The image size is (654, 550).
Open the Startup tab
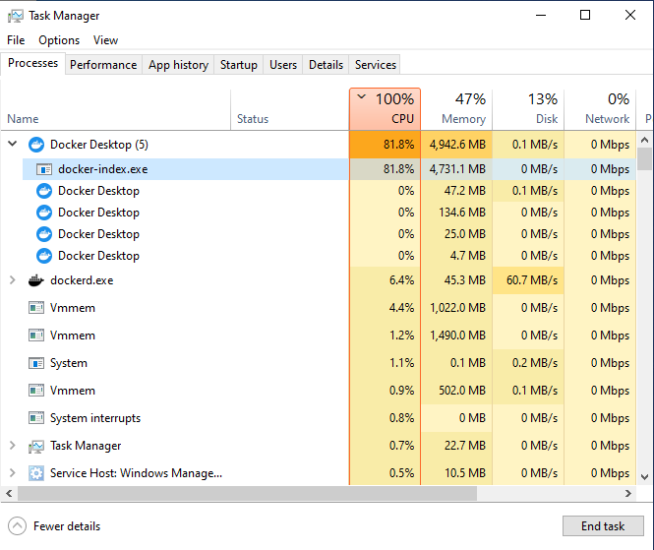(238, 65)
